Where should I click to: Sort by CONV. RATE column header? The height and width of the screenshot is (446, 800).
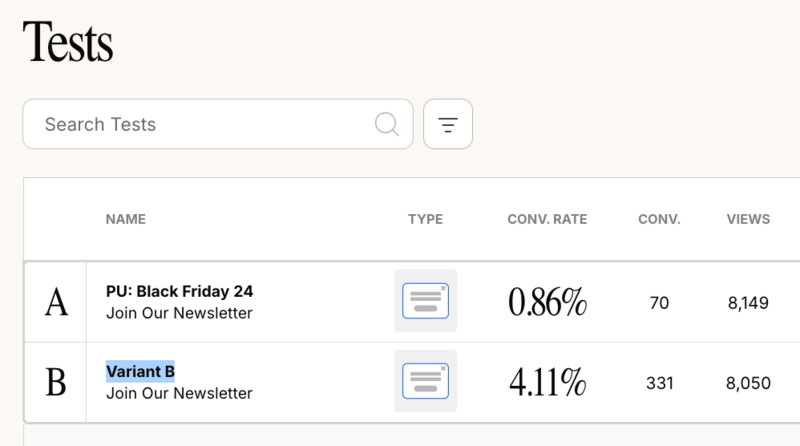click(547, 219)
